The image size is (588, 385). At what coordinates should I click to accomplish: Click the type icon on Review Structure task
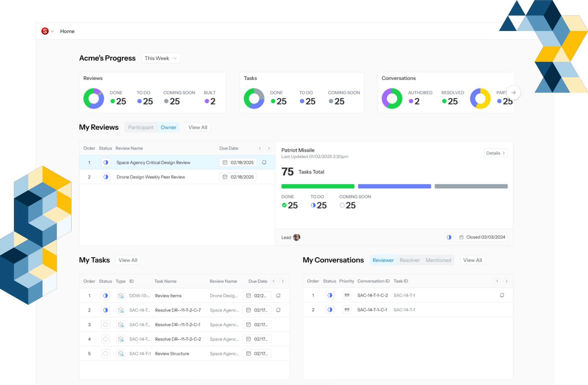(121, 353)
